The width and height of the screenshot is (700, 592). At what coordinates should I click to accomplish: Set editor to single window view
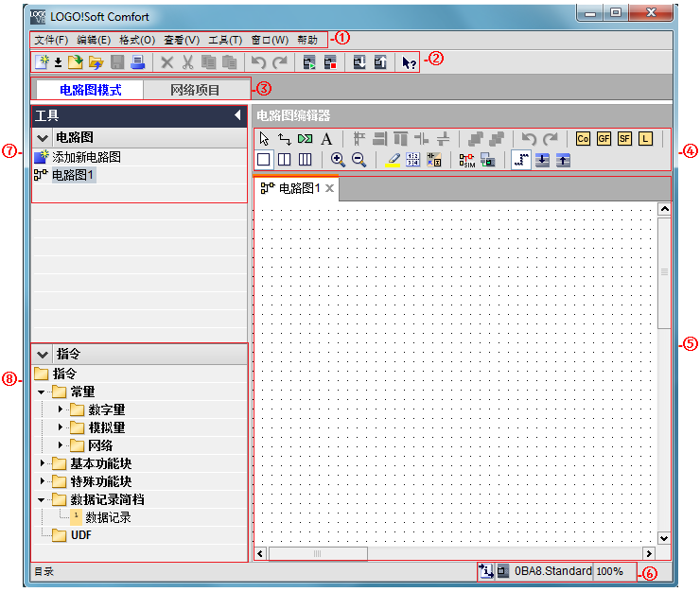click(263, 160)
